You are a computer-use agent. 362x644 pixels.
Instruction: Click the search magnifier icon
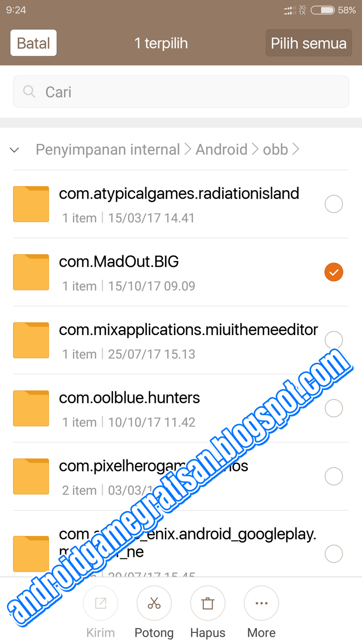point(30,92)
